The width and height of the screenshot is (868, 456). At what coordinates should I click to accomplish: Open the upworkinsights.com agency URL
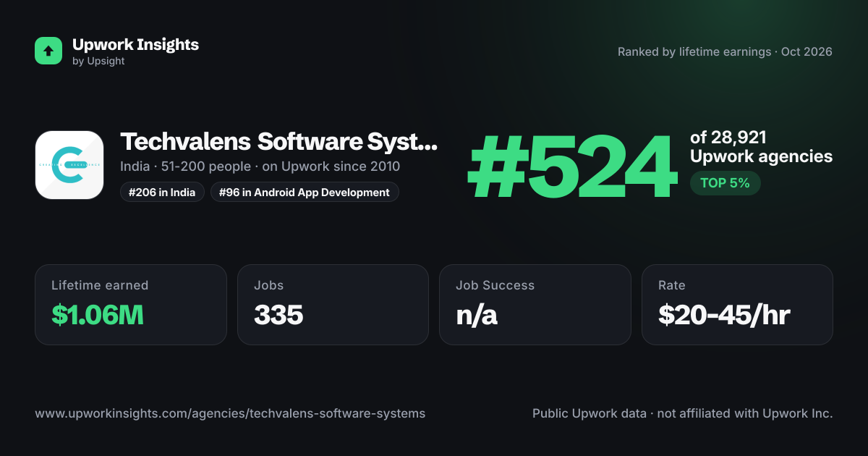230,414
